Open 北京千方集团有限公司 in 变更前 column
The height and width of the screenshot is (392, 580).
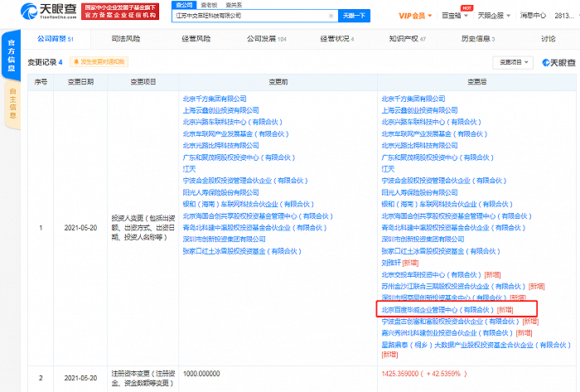(215, 99)
